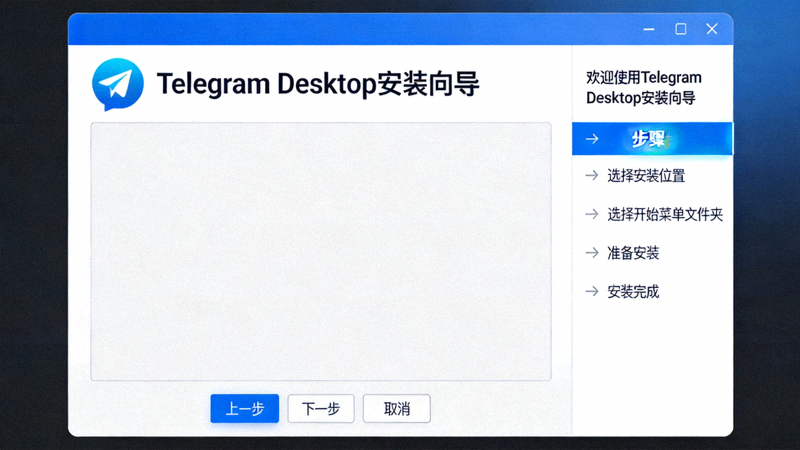Click the 上一步 button

point(245,409)
